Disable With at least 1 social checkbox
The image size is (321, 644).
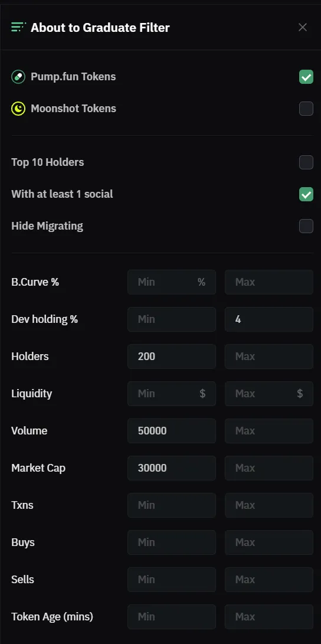tap(306, 194)
